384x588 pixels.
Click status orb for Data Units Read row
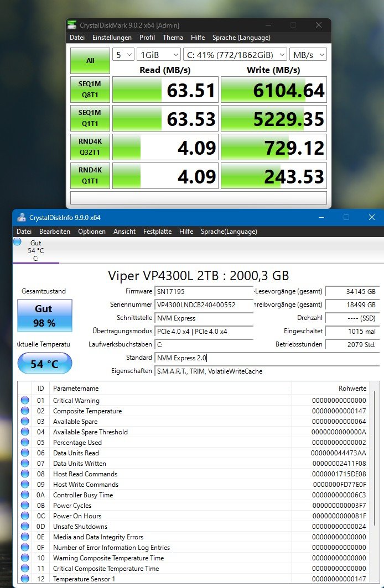tap(25, 453)
